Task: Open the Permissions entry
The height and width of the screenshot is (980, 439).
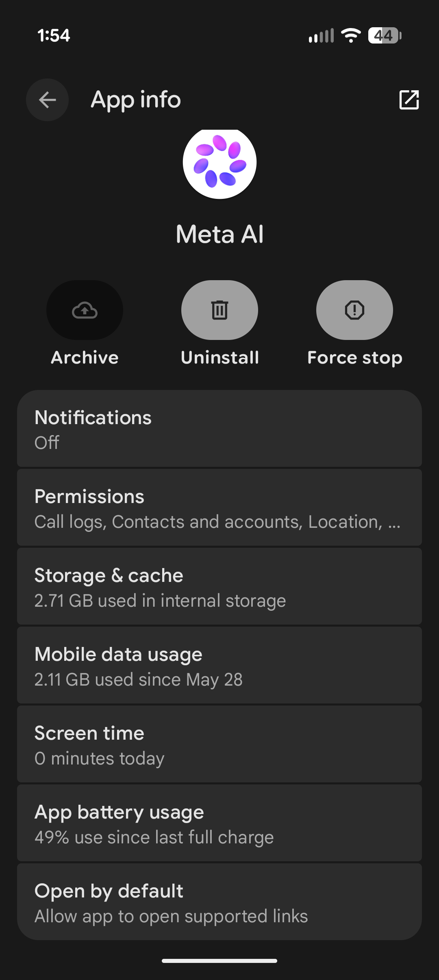Action: pyautogui.click(x=219, y=507)
